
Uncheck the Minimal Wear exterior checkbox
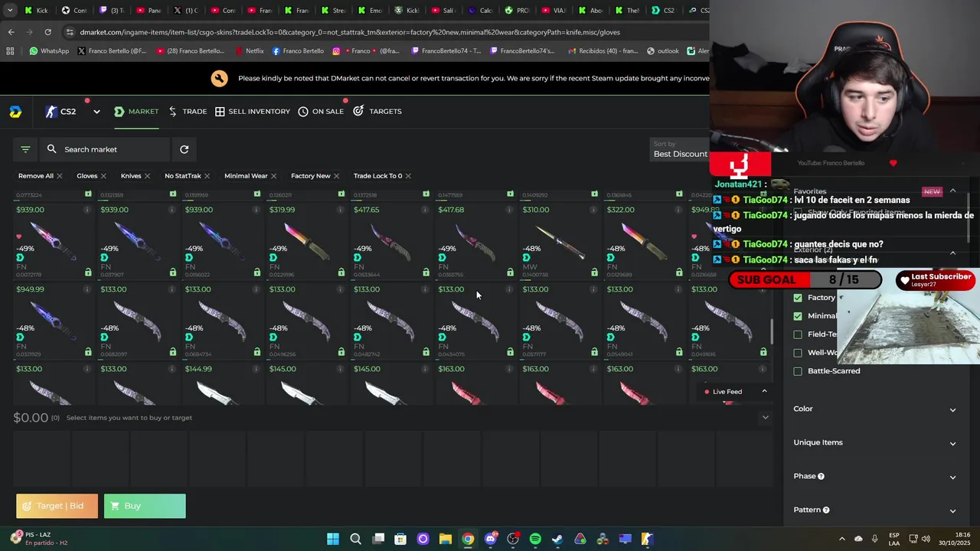798,316
